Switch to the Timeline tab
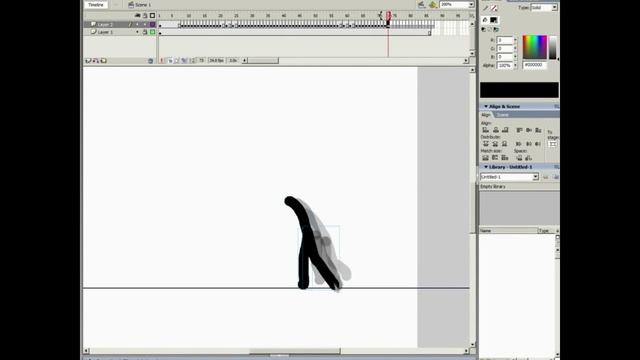The width and height of the screenshot is (640, 360). point(96,4)
